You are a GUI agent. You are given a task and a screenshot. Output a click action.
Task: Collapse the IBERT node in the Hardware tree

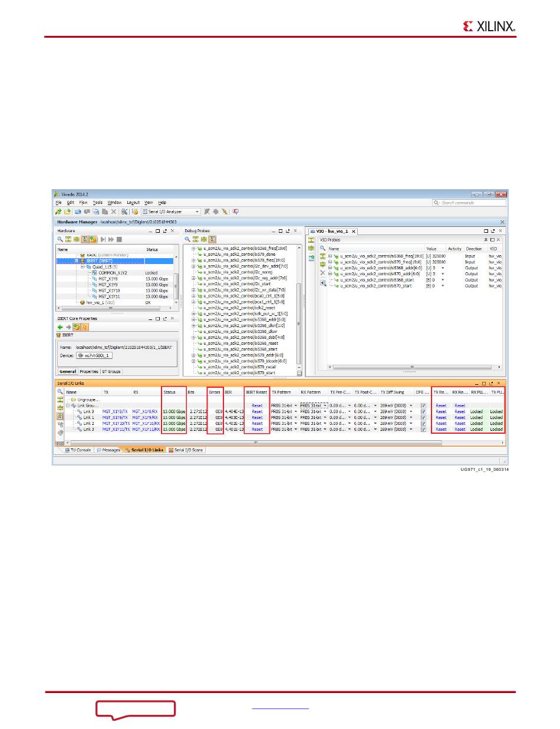pyautogui.click(x=76, y=260)
